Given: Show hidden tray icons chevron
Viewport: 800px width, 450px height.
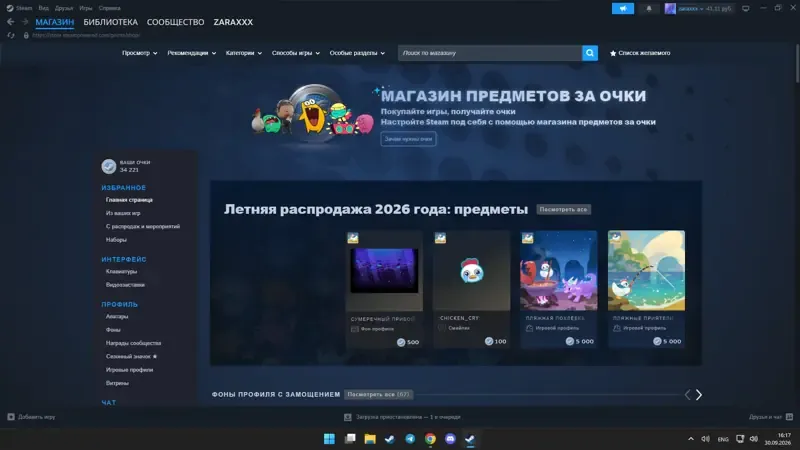Looking at the screenshot, I should click(691, 439).
